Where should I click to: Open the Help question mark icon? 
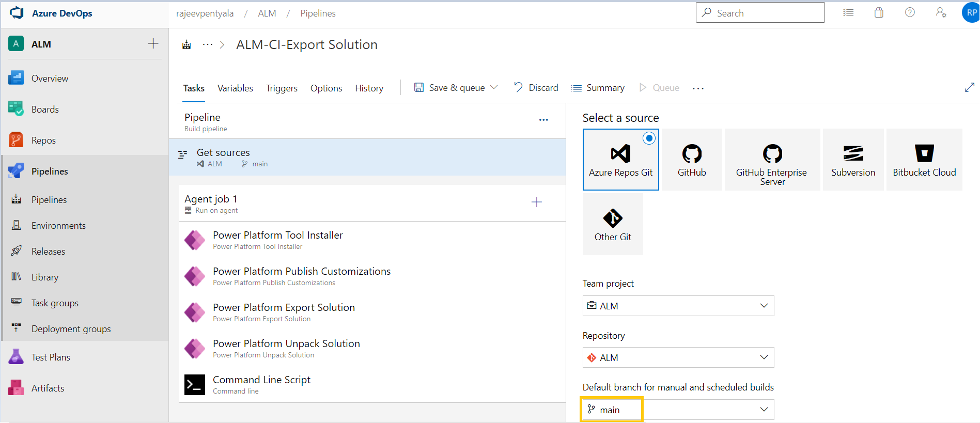click(x=910, y=12)
